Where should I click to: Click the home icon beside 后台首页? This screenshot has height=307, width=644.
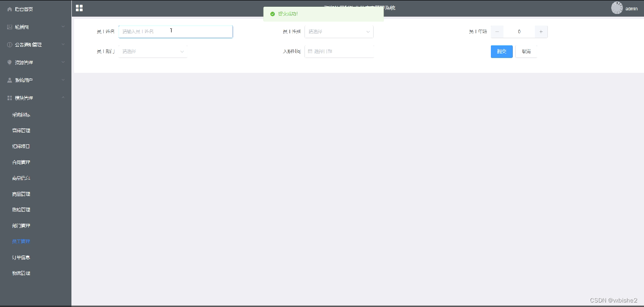(10, 9)
